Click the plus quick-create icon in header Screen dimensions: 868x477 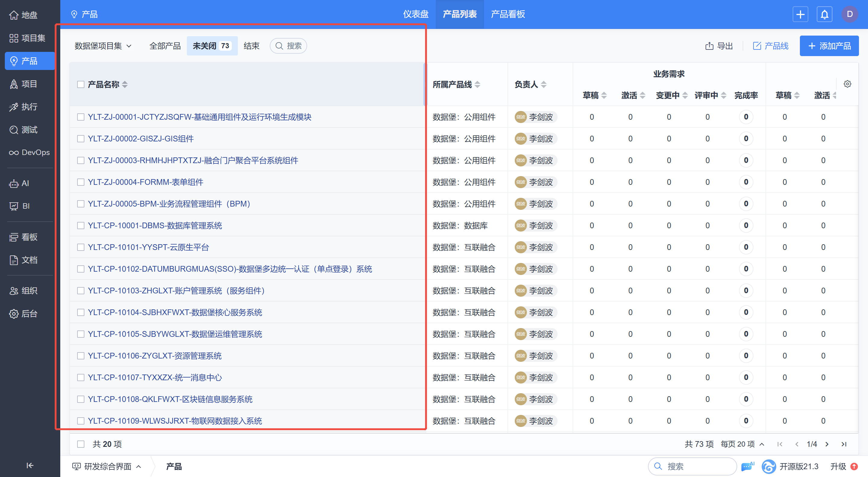[800, 14]
